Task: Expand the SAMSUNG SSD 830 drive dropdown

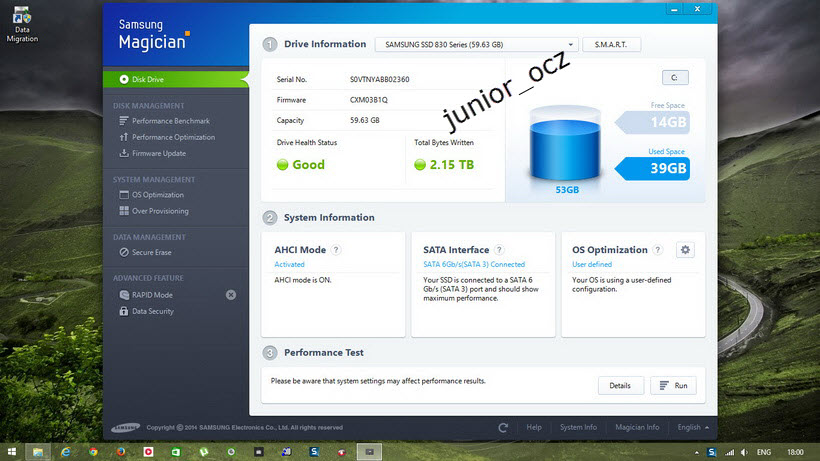Action: (476, 44)
